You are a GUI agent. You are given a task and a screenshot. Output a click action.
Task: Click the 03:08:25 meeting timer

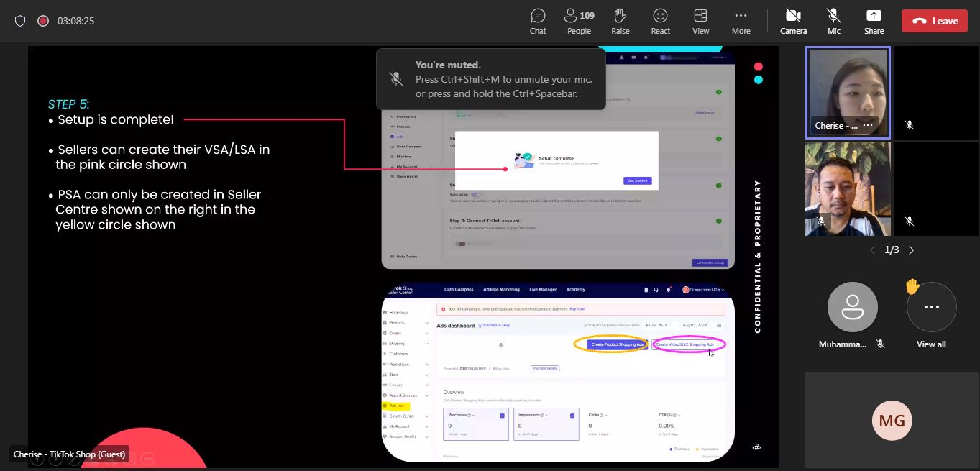76,21
